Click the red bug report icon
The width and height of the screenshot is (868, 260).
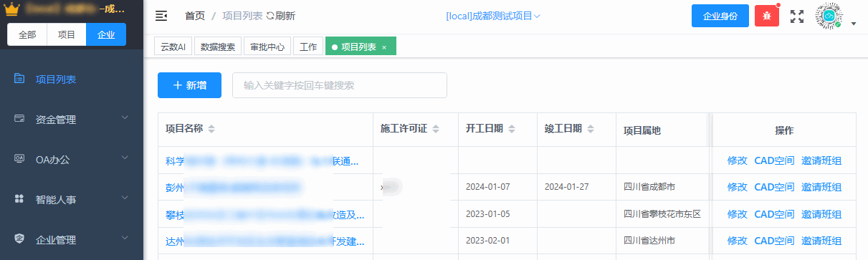tap(767, 16)
